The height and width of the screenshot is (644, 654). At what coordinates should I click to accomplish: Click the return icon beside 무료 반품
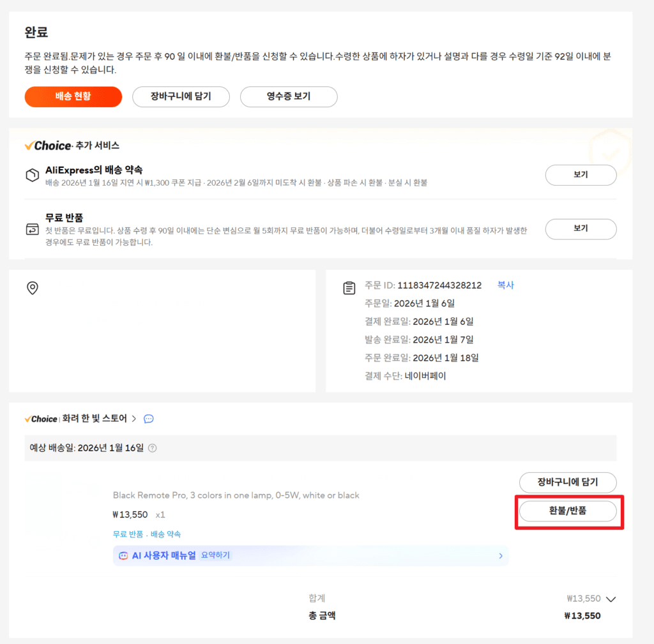[x=32, y=229]
